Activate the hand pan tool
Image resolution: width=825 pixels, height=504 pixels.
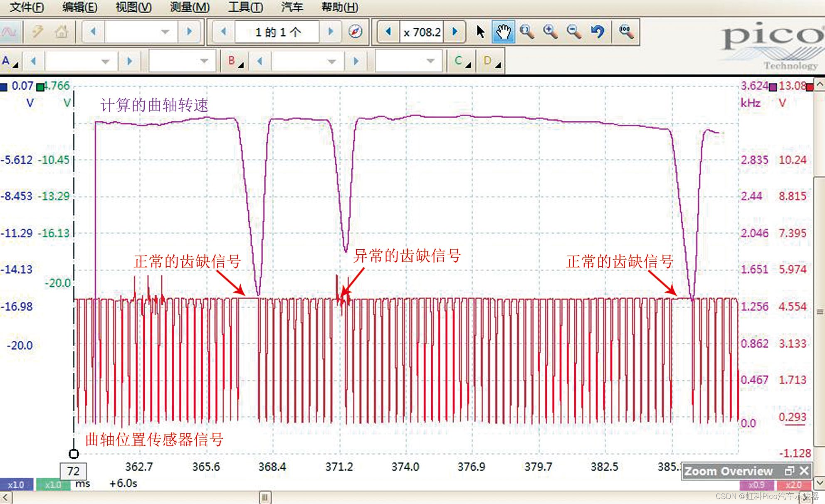(503, 32)
